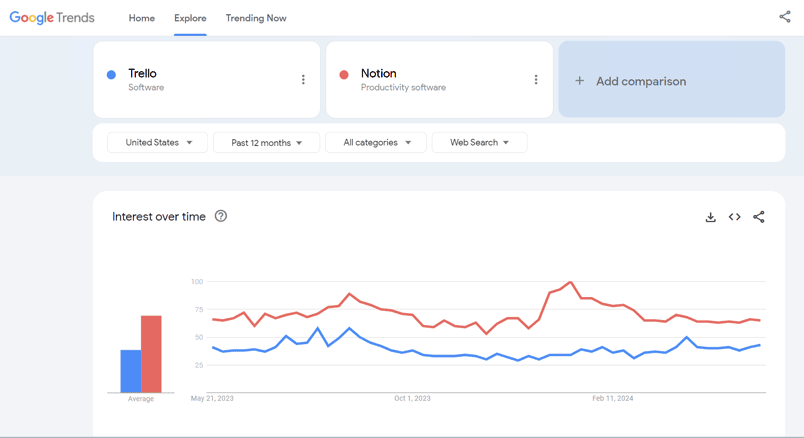Click the Add comparison button
This screenshot has width=804, height=438.
click(672, 79)
